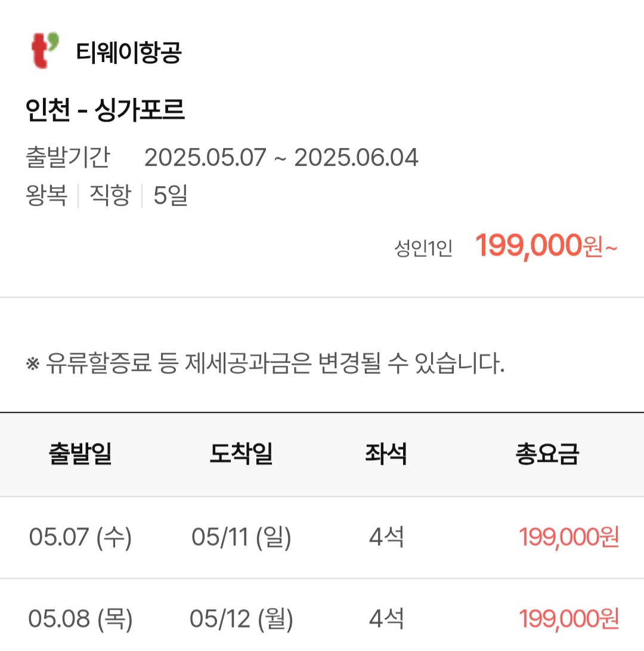The width and height of the screenshot is (644, 651).
Task: Click the 도착일 column header
Action: (241, 455)
